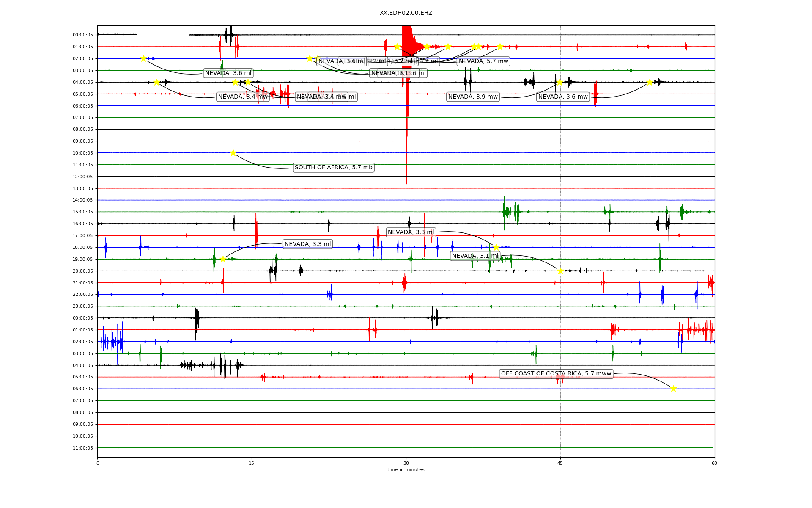Screen dimensions: 812x508
Task: Click the star linked to Nevada 3.9 mw
Action: (x=560, y=82)
